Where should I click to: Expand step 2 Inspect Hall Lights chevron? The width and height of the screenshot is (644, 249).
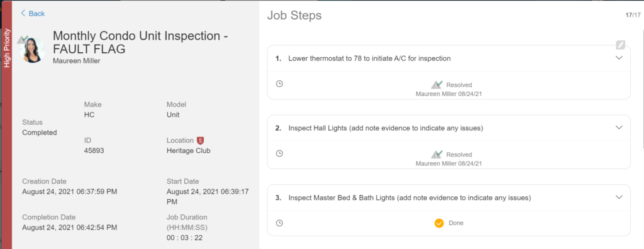tap(619, 128)
